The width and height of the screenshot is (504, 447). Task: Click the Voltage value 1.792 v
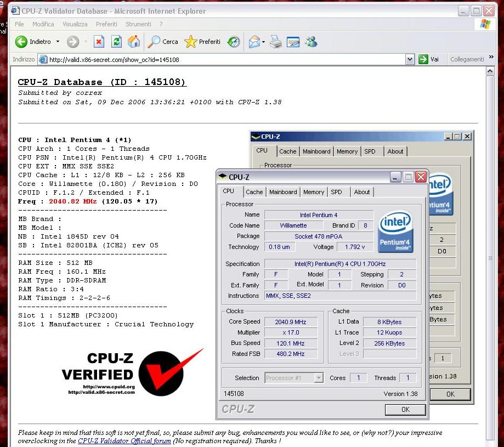point(355,247)
